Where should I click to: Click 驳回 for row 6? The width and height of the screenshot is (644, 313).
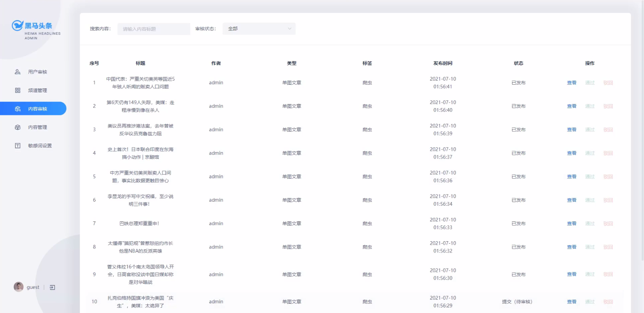point(608,200)
